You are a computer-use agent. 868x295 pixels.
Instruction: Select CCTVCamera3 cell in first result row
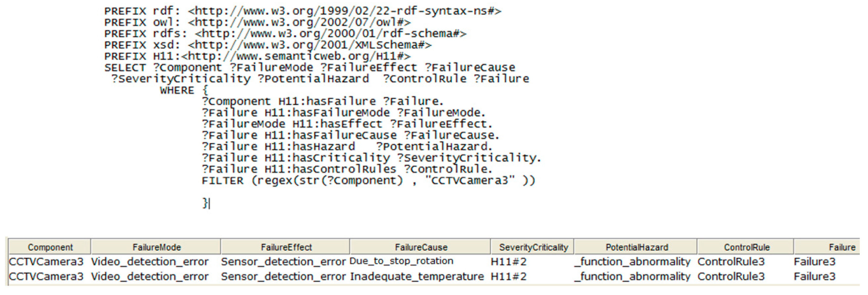click(x=46, y=262)
